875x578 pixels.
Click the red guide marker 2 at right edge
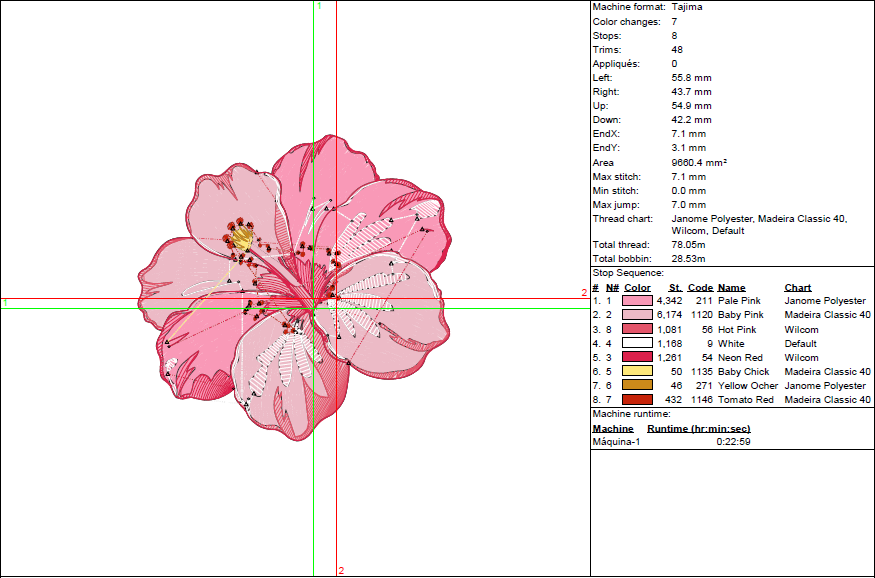point(584,293)
